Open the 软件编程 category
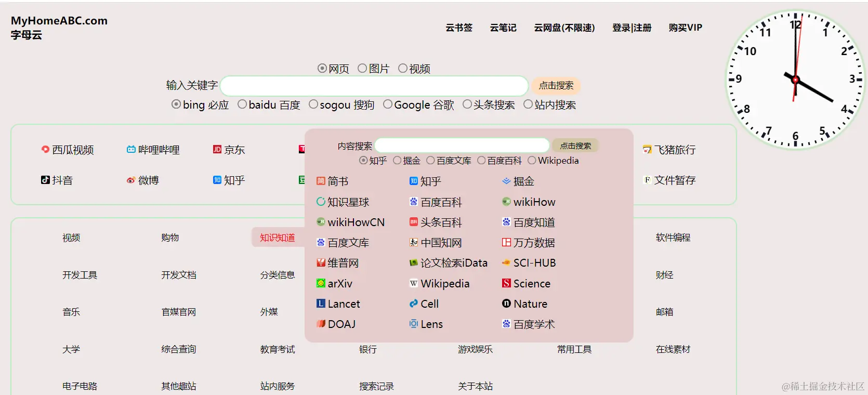The width and height of the screenshot is (868, 395). (673, 238)
